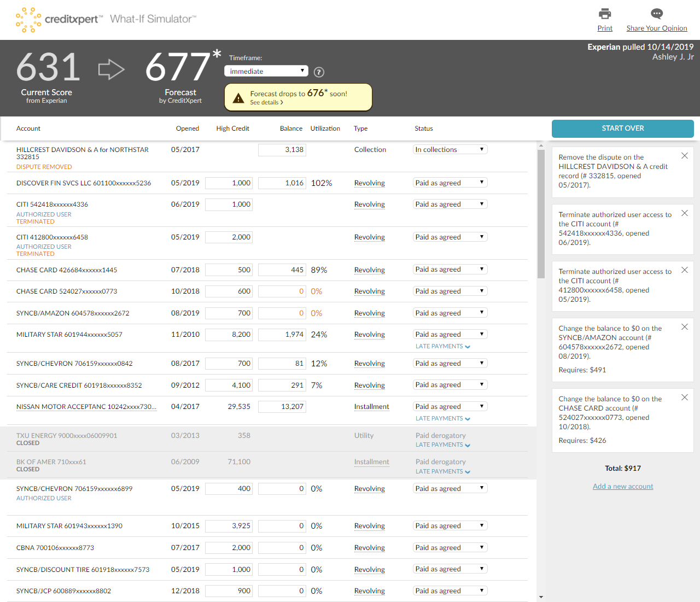Click the DISPUTE REMOVED label
This screenshot has width=700, height=602.
point(44,167)
